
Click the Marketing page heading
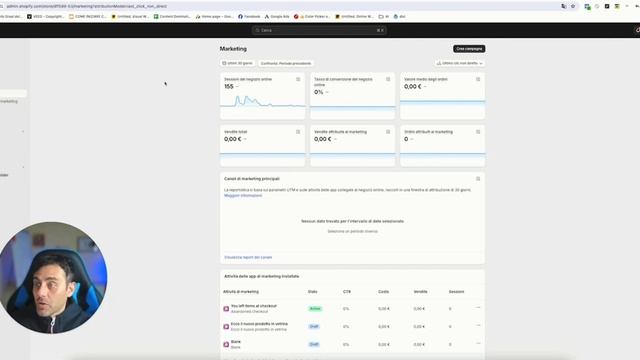(x=233, y=49)
